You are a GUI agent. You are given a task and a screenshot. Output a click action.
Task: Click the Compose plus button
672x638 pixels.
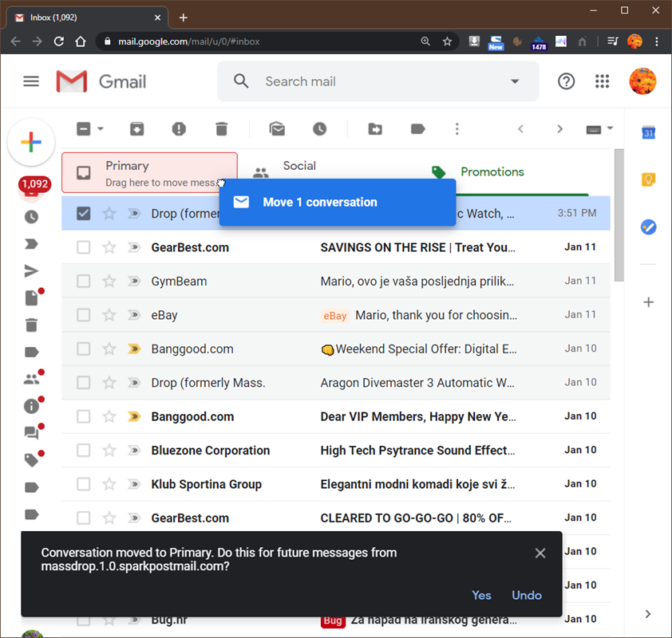tap(31, 142)
